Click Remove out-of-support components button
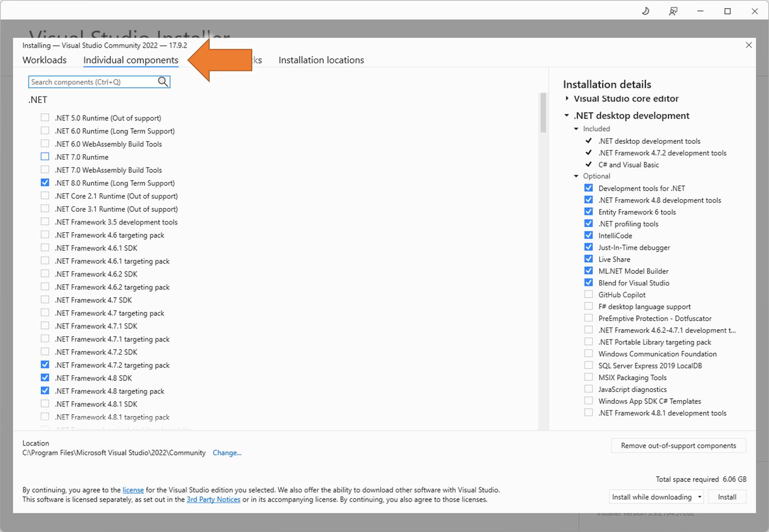This screenshot has height=532, width=769. 679,445
